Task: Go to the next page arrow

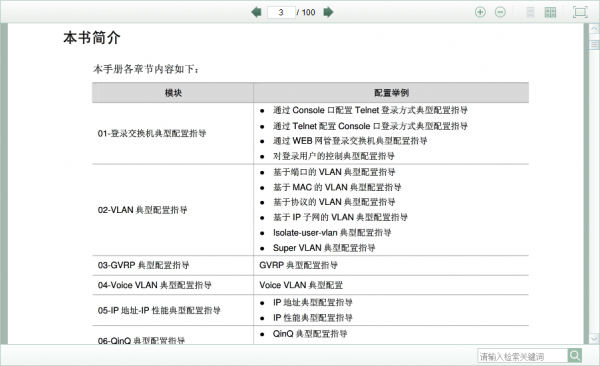Action: [328, 12]
